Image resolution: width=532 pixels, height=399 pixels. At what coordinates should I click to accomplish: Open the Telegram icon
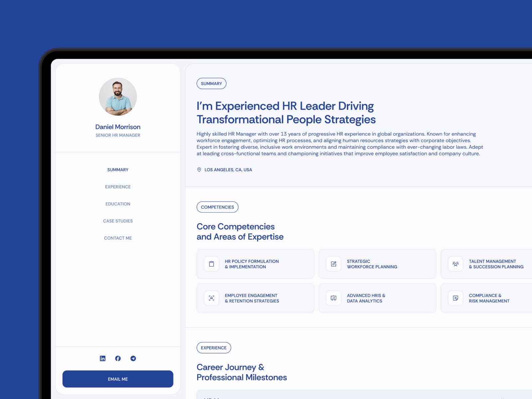click(x=133, y=358)
